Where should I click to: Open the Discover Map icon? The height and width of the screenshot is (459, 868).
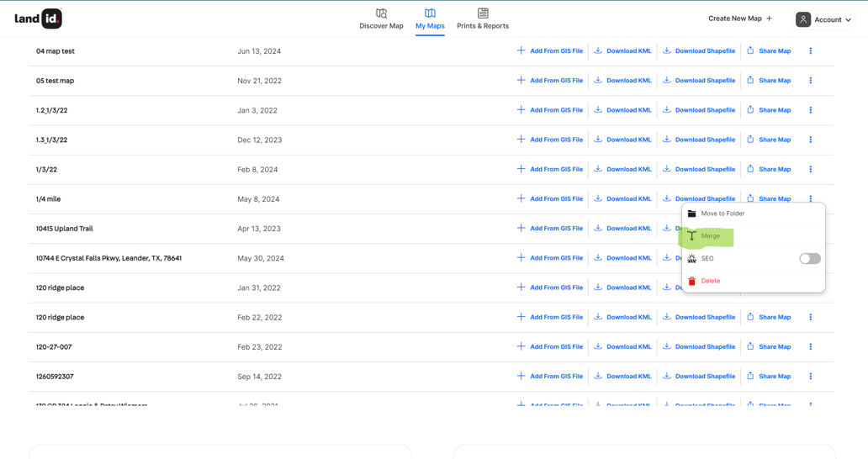pos(381,13)
